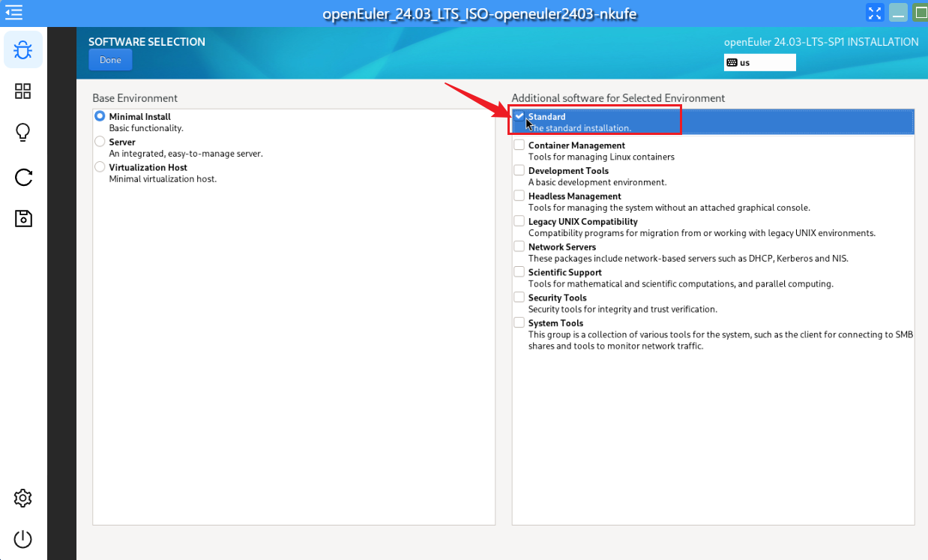Click 'Tools for managing Linux containers' text
Viewport: 928px width, 560px height.
pos(601,157)
